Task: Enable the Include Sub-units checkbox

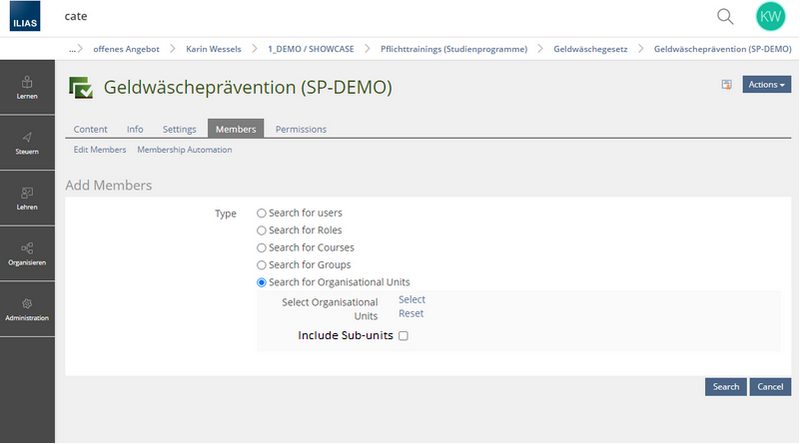Action: (x=403, y=336)
